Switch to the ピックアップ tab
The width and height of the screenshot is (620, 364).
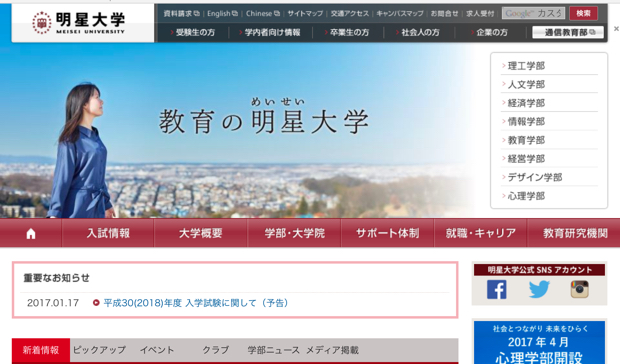point(99,350)
